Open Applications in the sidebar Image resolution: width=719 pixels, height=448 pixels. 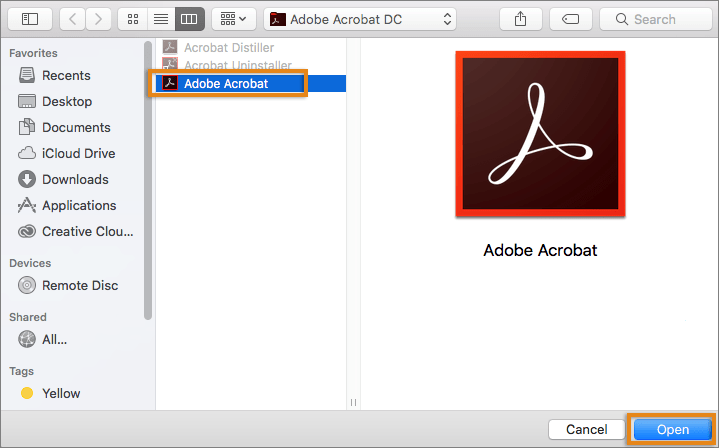click(79, 205)
